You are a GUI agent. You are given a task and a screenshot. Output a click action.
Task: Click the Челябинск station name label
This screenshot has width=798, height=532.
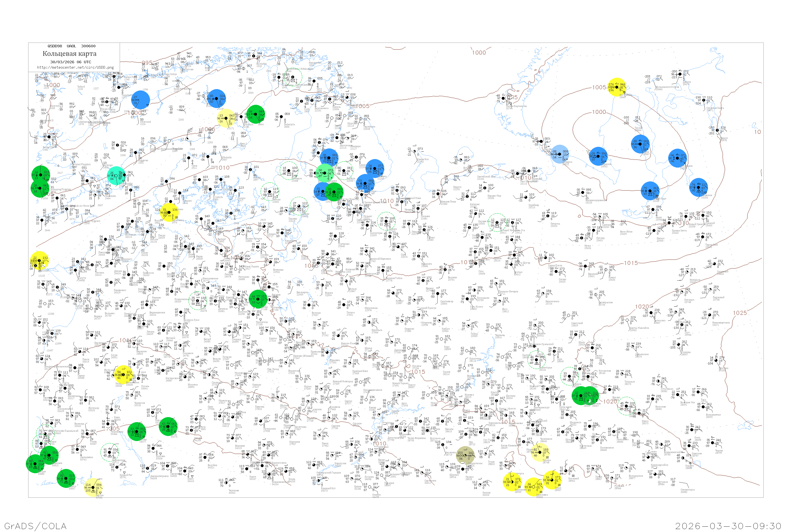[546, 439]
